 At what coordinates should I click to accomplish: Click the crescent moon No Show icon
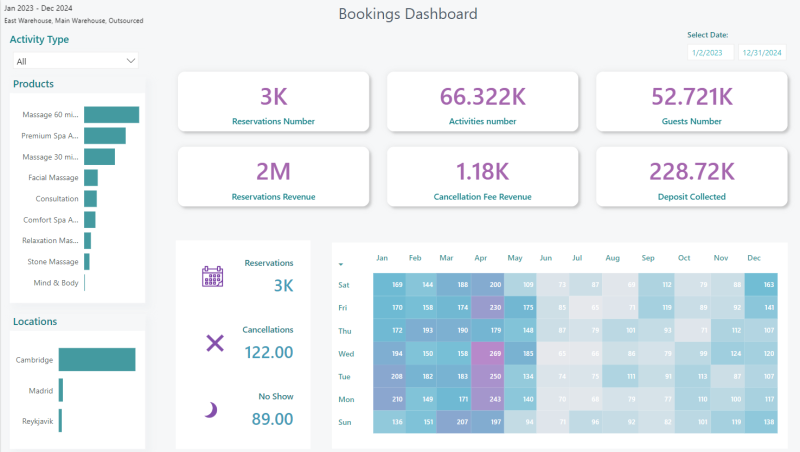point(211,410)
